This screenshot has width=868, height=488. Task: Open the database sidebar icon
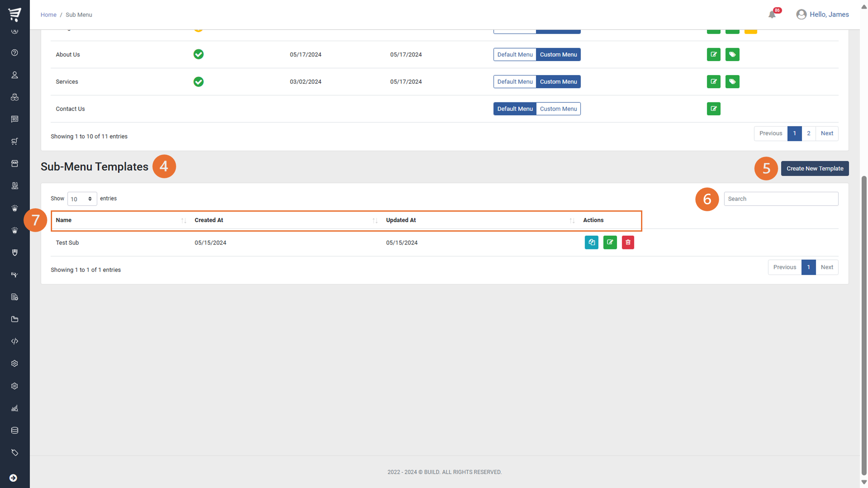15,430
